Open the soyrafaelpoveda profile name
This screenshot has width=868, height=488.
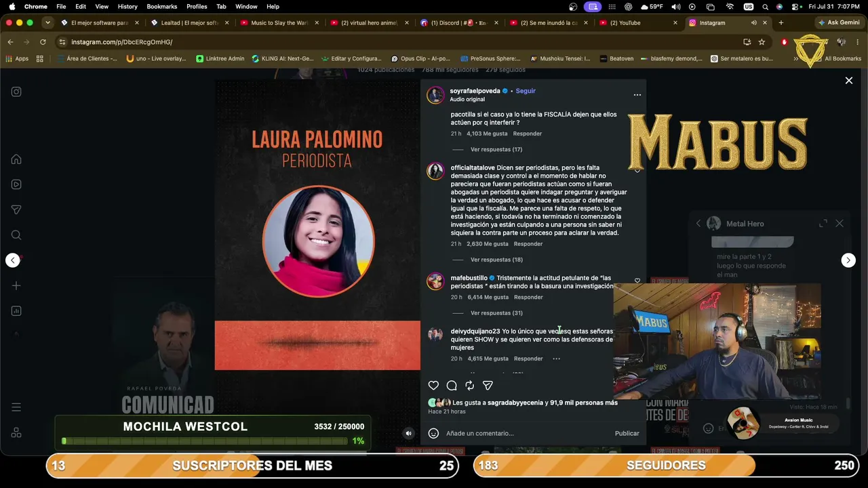pos(475,91)
